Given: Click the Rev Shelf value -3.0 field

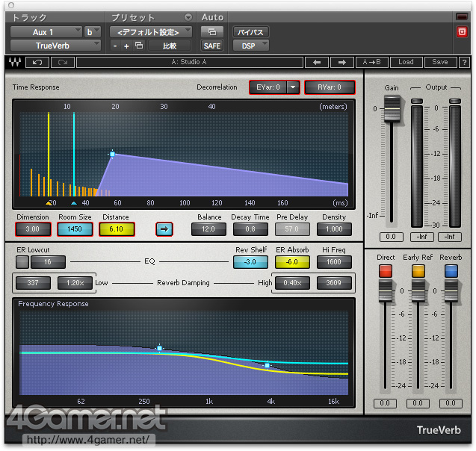Looking at the screenshot, I should [250, 262].
